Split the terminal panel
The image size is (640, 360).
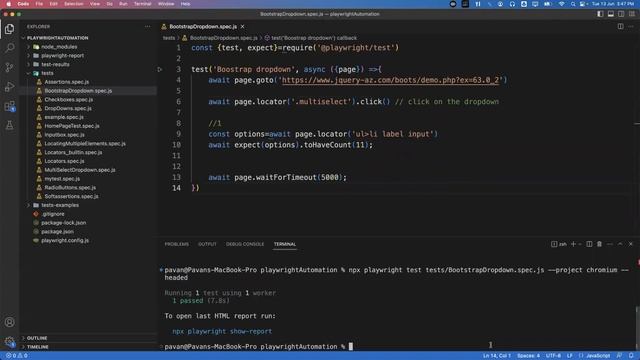(589, 244)
